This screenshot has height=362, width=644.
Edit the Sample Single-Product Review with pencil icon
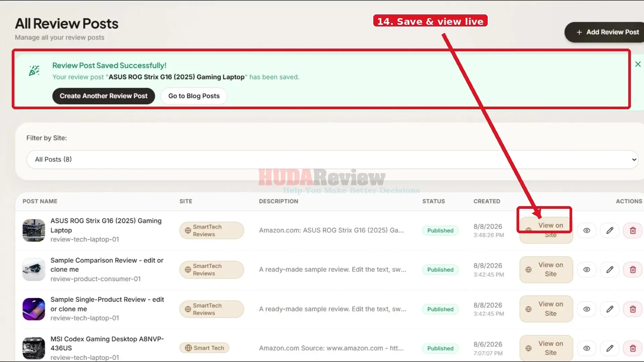click(610, 309)
